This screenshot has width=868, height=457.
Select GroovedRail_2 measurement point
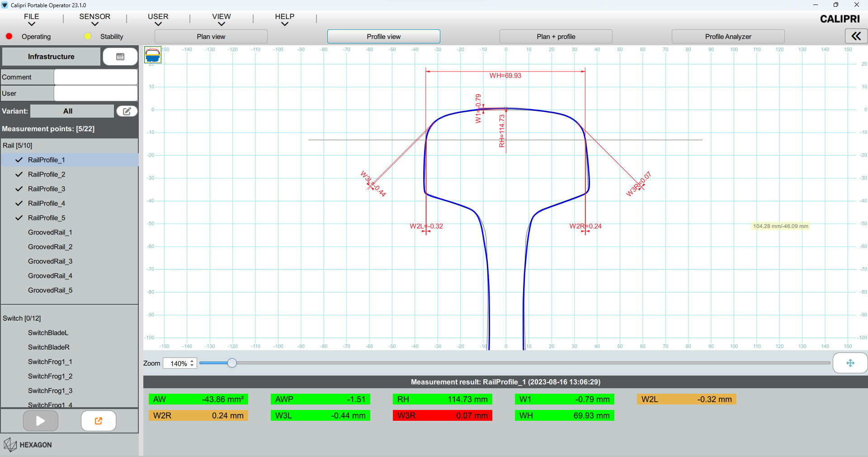(x=50, y=247)
